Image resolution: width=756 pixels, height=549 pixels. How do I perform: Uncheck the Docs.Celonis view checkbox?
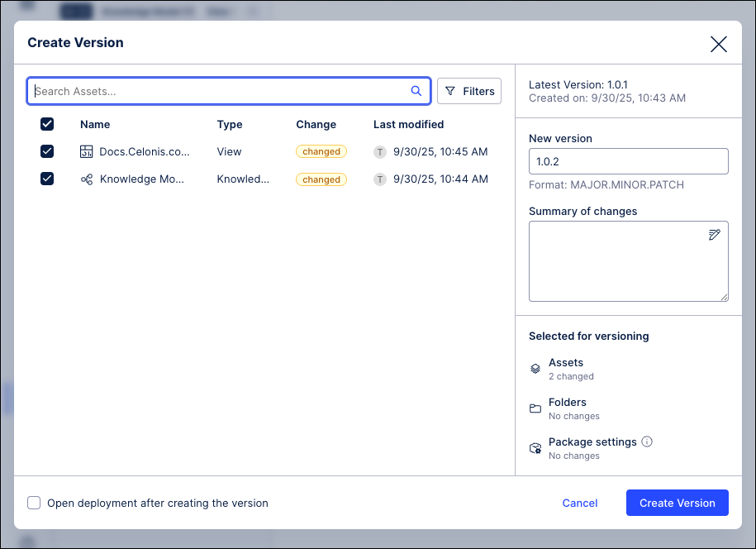47,151
